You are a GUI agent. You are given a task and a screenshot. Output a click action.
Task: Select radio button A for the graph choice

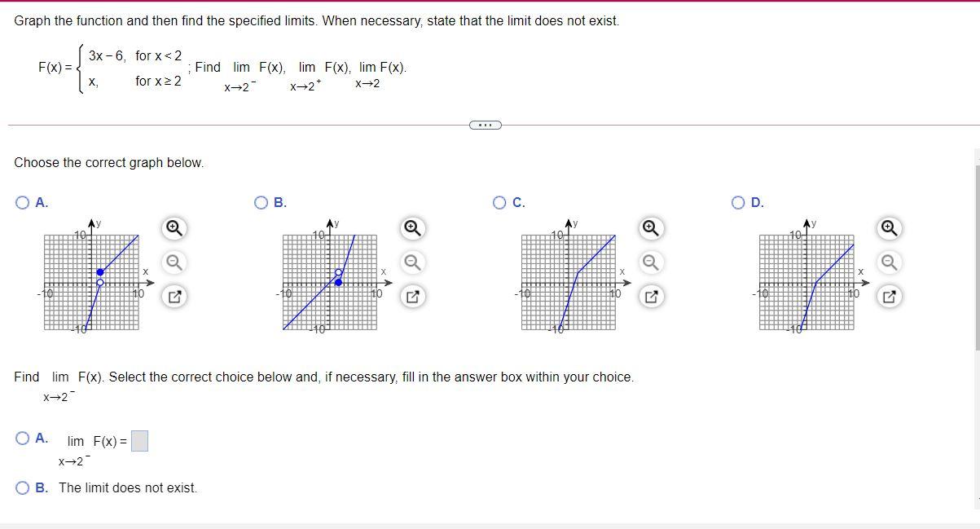(x=22, y=202)
